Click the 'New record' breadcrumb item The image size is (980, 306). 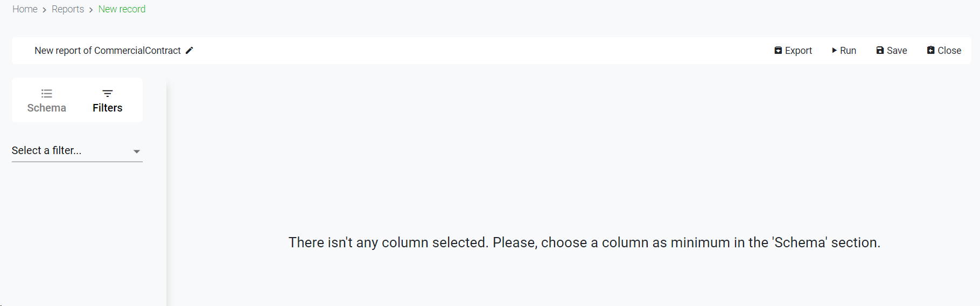pos(122,9)
